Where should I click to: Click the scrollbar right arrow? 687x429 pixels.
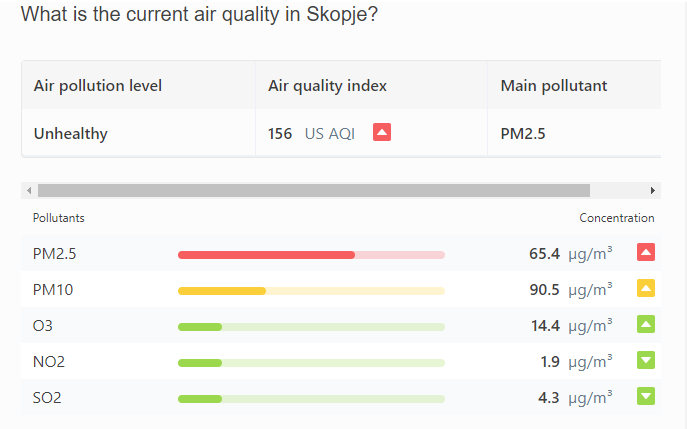click(x=653, y=190)
